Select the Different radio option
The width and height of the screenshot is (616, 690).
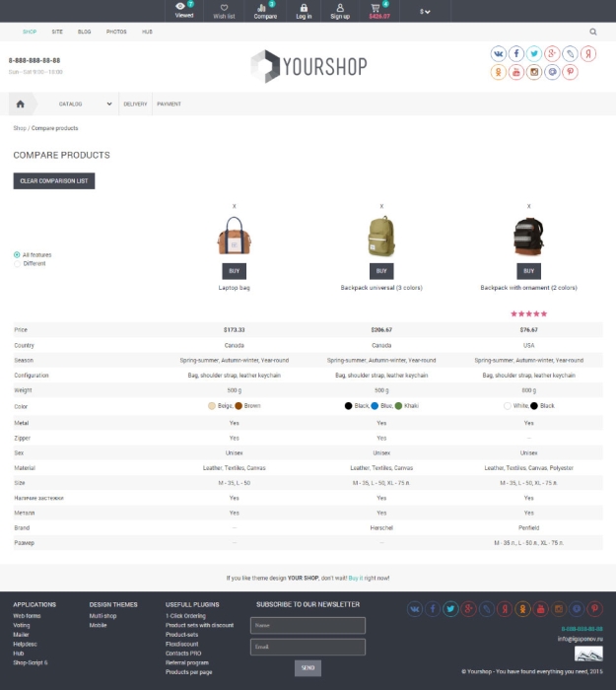click(17, 263)
